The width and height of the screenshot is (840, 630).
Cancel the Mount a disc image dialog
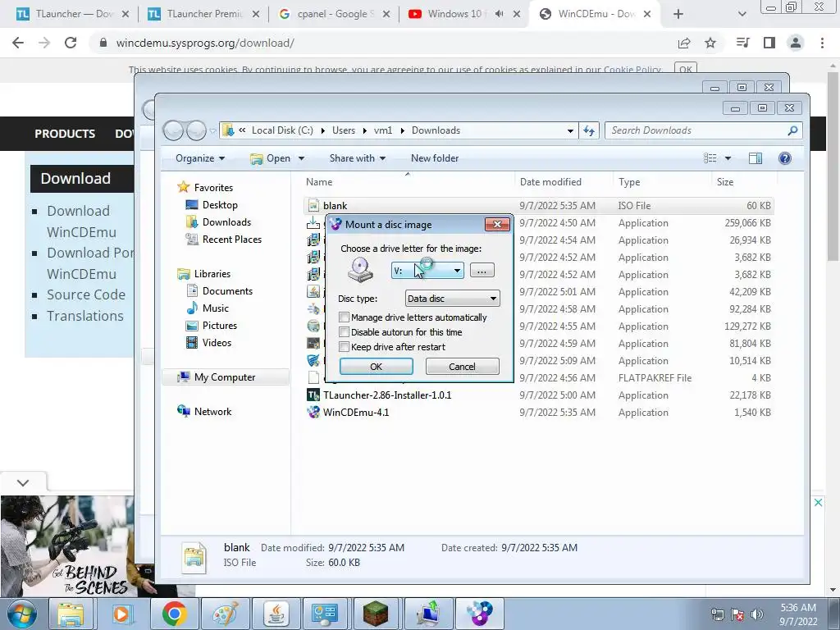462,367
